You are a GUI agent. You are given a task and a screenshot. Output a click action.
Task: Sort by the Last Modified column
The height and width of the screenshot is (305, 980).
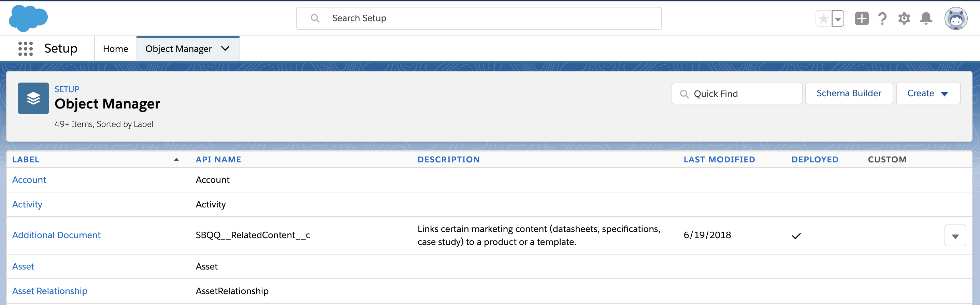click(719, 159)
